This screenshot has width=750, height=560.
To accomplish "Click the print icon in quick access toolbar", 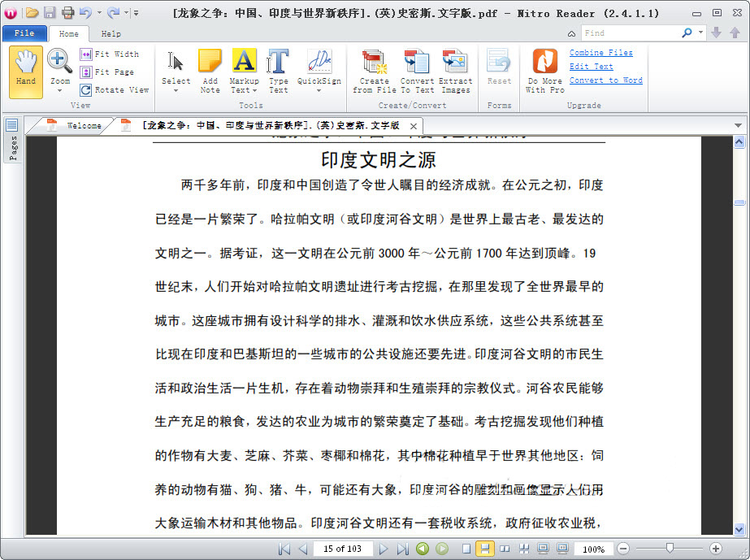I will 68,12.
